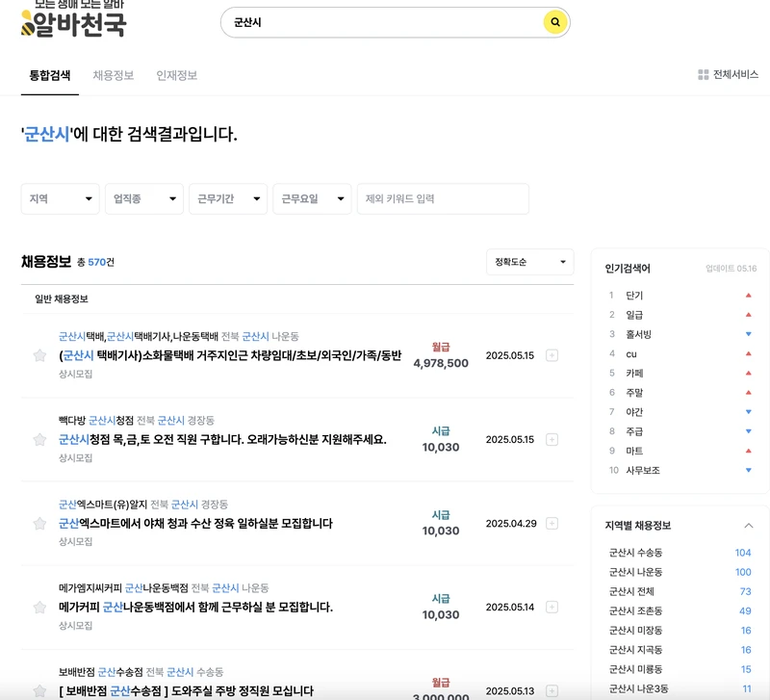Collapse the 지역별 채용정보 panel chevron

[x=749, y=526]
